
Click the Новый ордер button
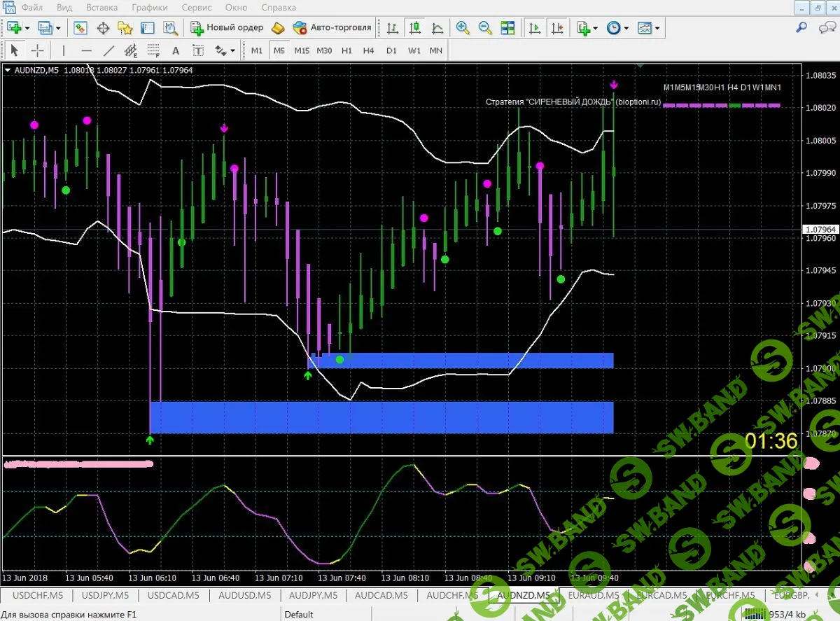tap(227, 28)
